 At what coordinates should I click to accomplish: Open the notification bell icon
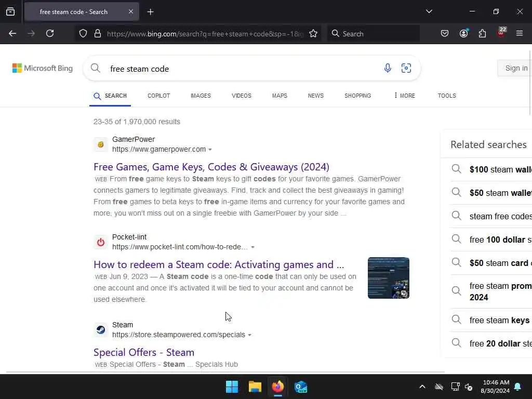[x=518, y=387]
